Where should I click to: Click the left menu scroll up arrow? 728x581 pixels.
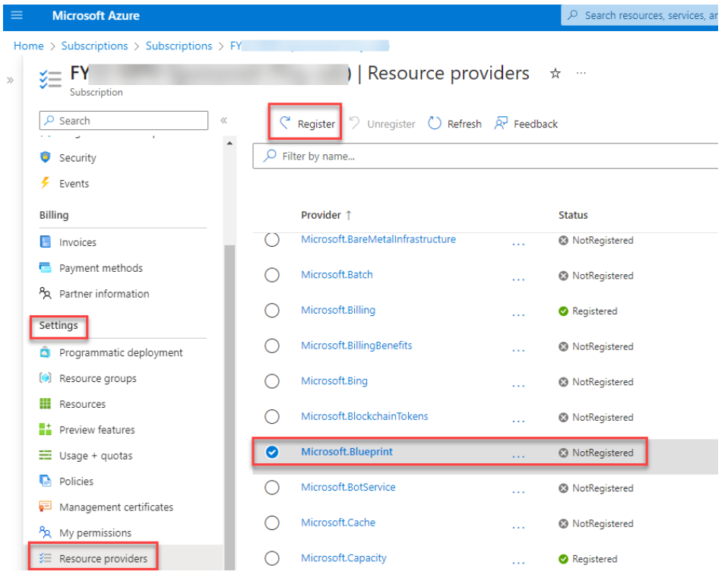point(229,144)
